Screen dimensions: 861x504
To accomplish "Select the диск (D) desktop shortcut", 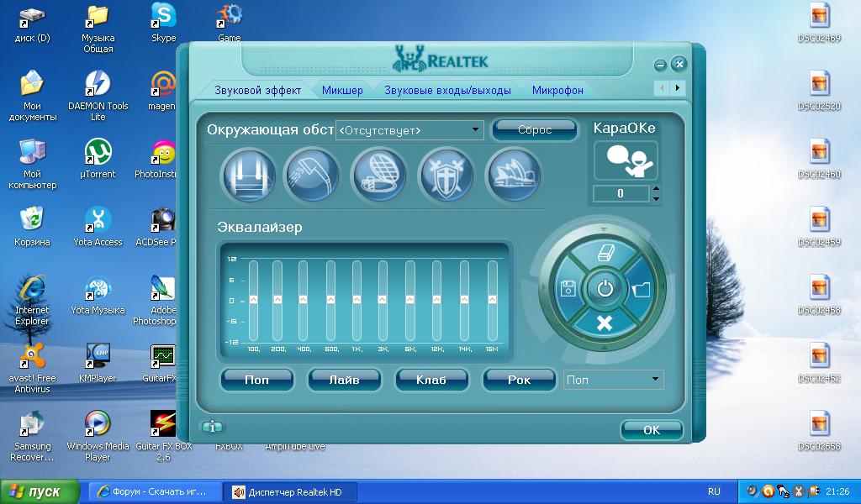I will 32,23.
